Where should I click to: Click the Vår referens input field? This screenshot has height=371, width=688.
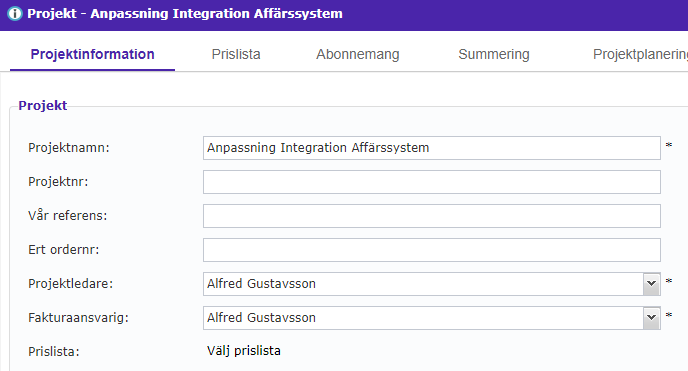coord(432,216)
